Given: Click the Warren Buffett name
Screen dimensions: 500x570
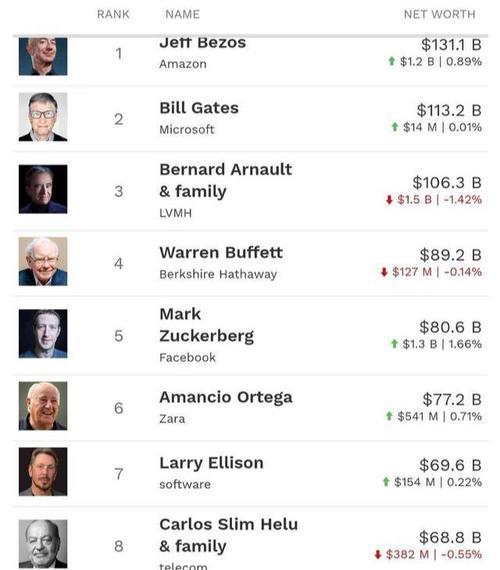Looking at the screenshot, I should (221, 253).
